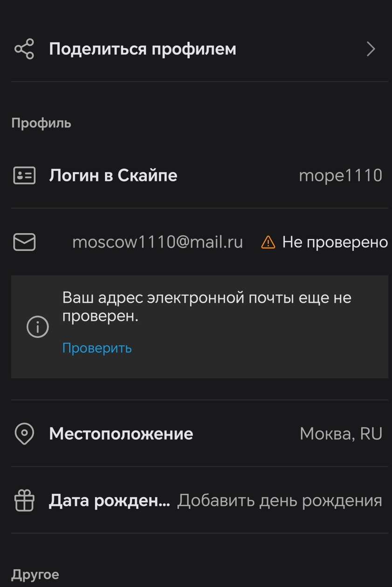Click the Проверить verification link
Image resolution: width=392 pixels, height=587 pixels.
(97, 348)
